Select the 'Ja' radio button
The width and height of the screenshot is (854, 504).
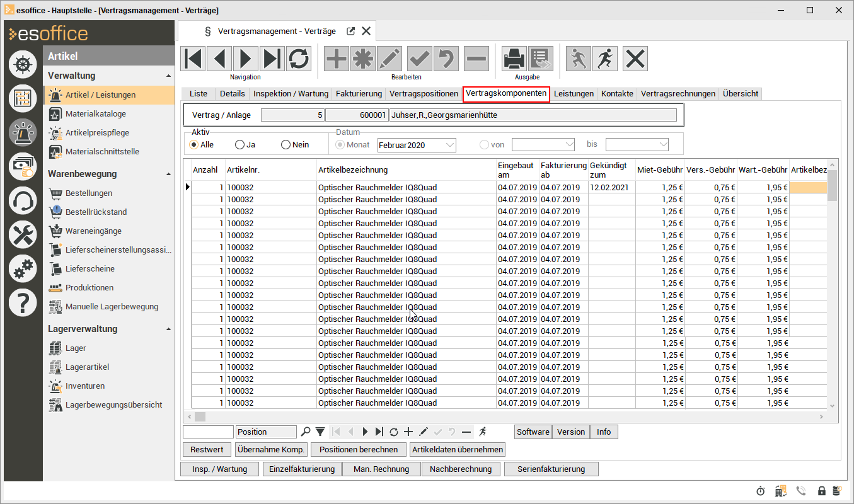[239, 145]
